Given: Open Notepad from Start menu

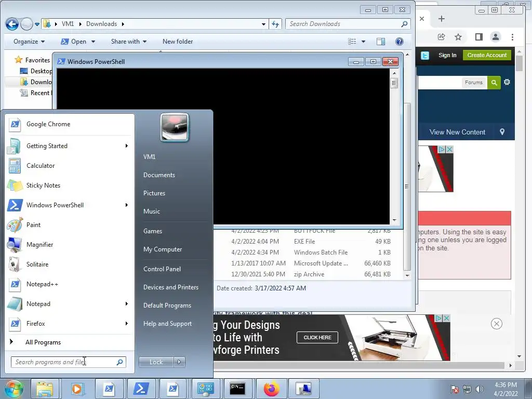Looking at the screenshot, I should click(70, 303).
